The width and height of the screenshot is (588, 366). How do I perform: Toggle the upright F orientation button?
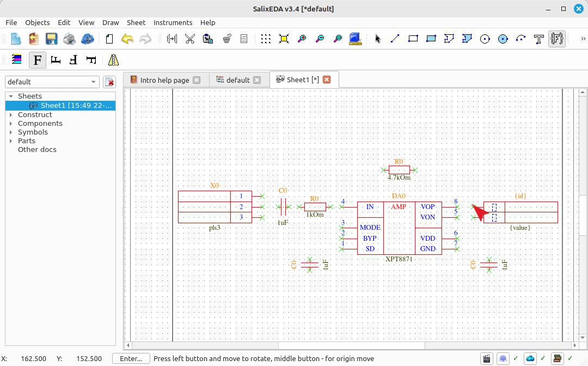click(38, 60)
